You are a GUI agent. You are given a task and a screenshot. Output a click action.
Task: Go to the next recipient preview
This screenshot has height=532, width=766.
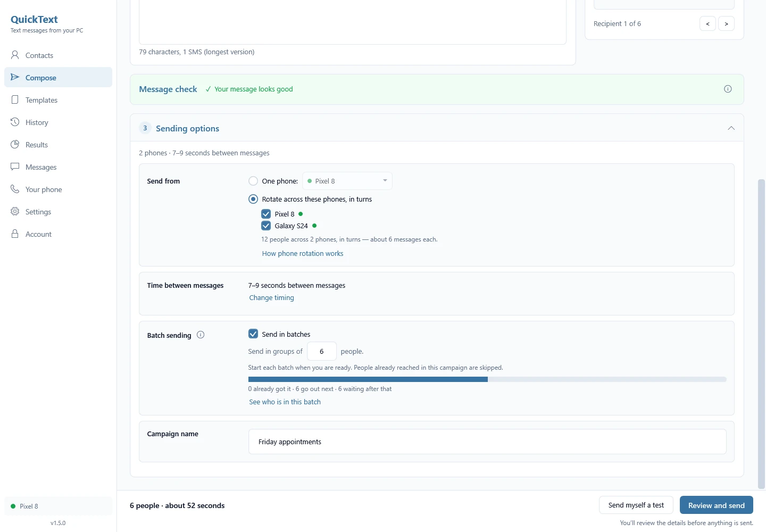click(726, 23)
